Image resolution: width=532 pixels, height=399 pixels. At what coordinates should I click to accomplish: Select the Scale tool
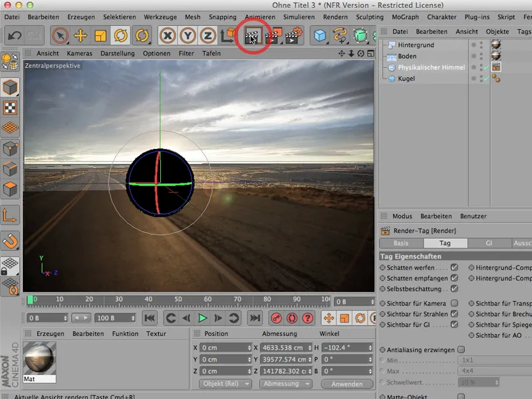pos(100,36)
